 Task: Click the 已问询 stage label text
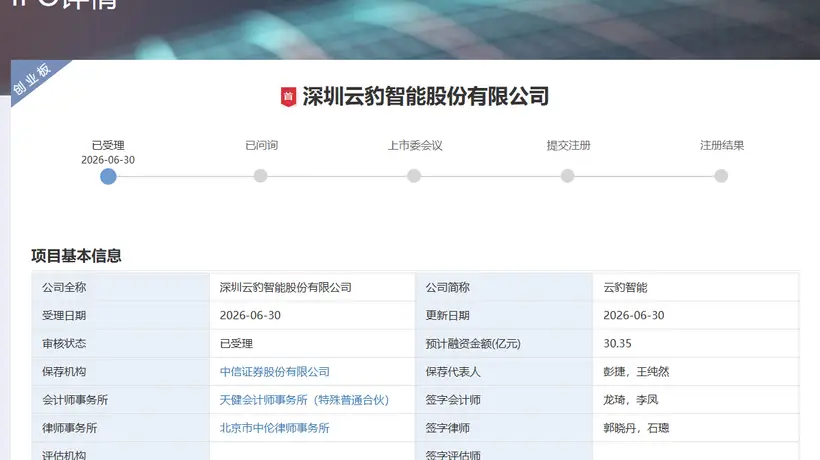(261, 145)
